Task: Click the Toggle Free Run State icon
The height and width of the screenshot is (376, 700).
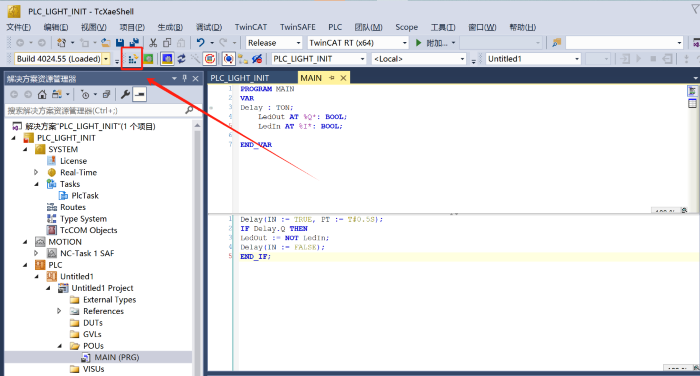Action: (210, 58)
